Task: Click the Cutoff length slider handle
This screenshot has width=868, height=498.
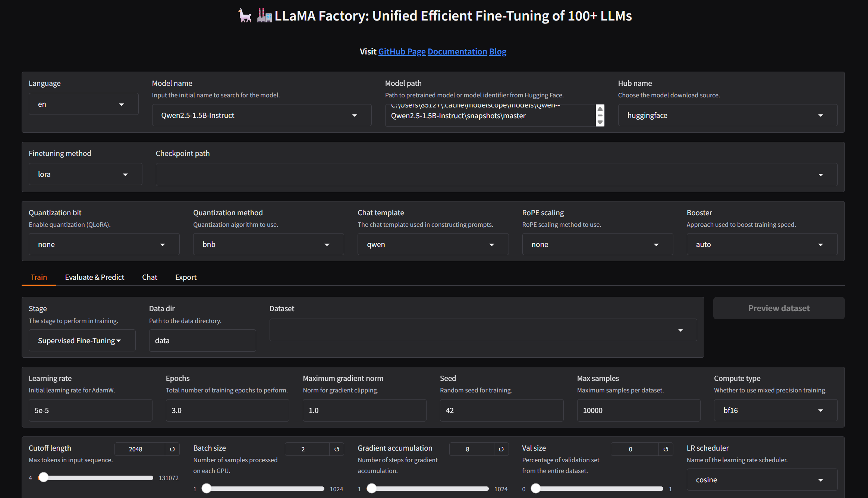Action: point(44,477)
